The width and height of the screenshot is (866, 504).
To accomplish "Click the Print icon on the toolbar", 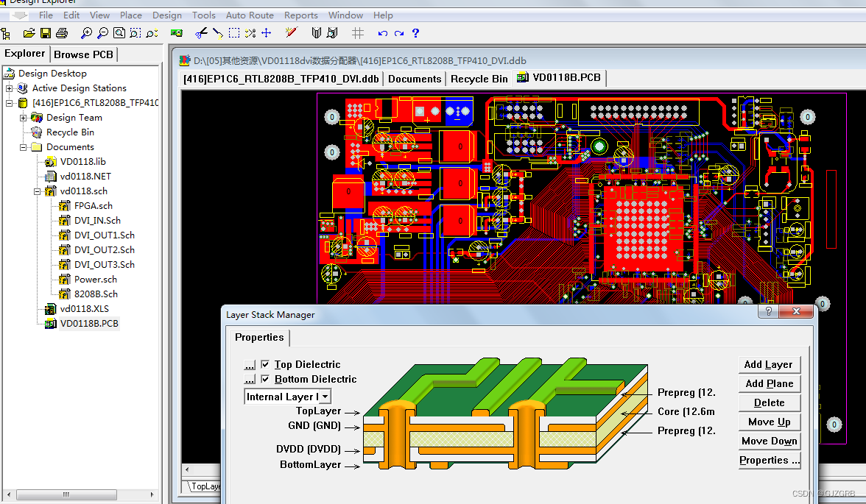I will 63,33.
